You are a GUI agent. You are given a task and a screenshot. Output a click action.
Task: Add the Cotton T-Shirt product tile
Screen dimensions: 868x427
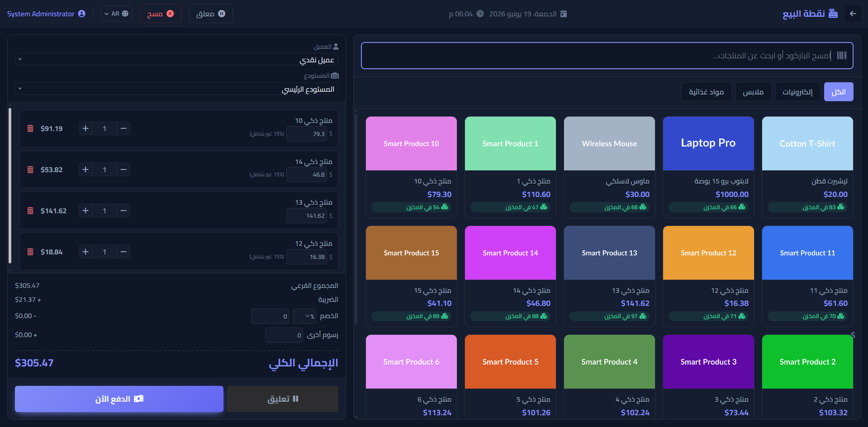pos(807,167)
